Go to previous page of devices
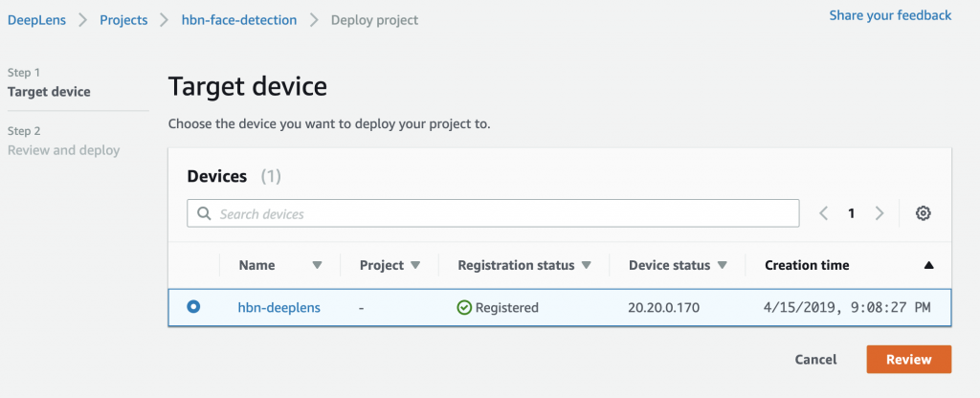The height and width of the screenshot is (398, 980). point(824,213)
